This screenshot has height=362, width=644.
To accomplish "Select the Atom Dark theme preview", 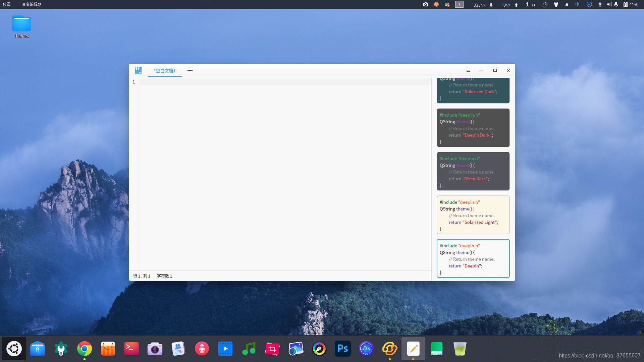I will 473,171.
